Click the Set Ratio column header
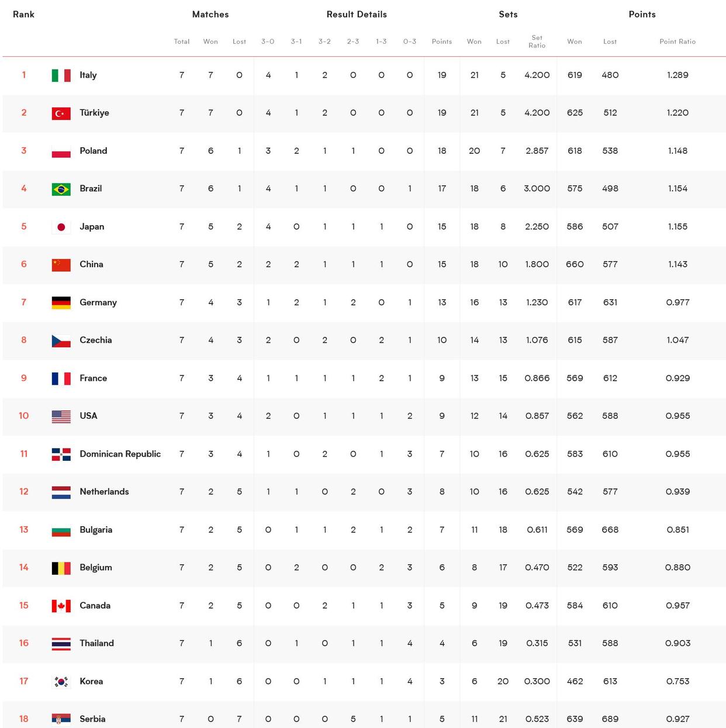 pyautogui.click(x=537, y=42)
